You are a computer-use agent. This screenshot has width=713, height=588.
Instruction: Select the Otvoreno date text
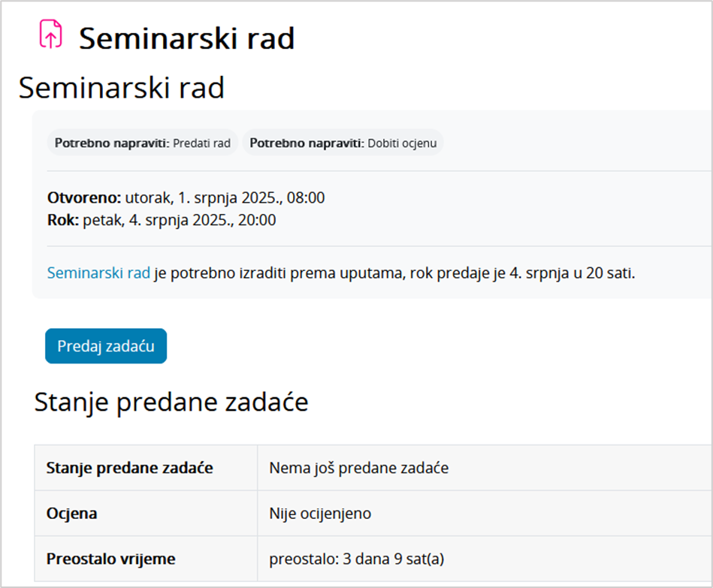click(188, 198)
